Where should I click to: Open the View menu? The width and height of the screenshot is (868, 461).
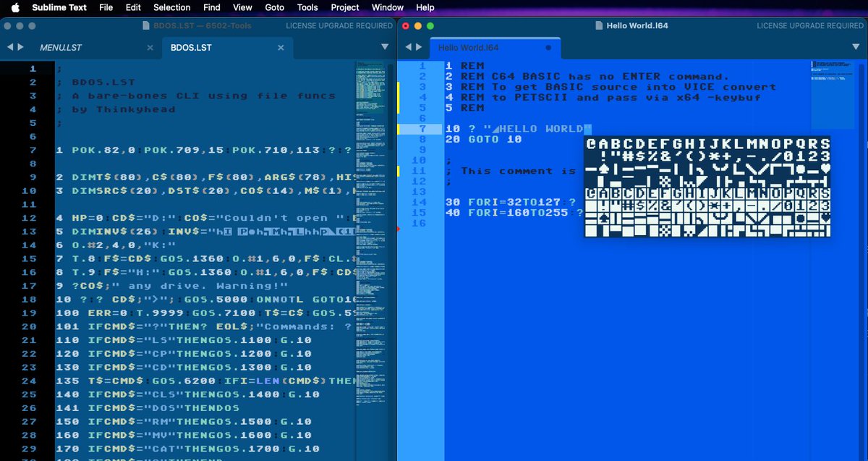(243, 7)
